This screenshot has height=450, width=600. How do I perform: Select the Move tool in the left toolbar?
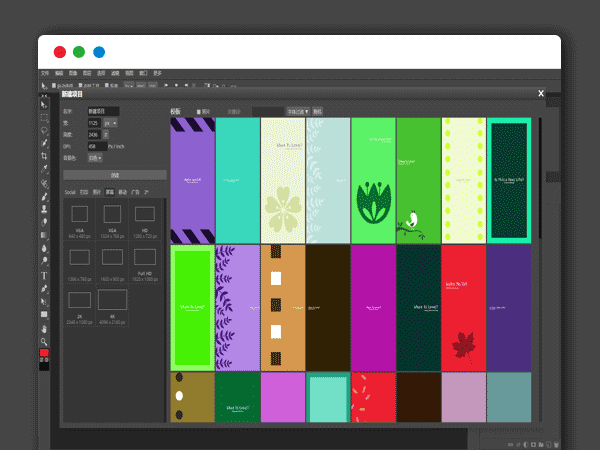(44, 104)
